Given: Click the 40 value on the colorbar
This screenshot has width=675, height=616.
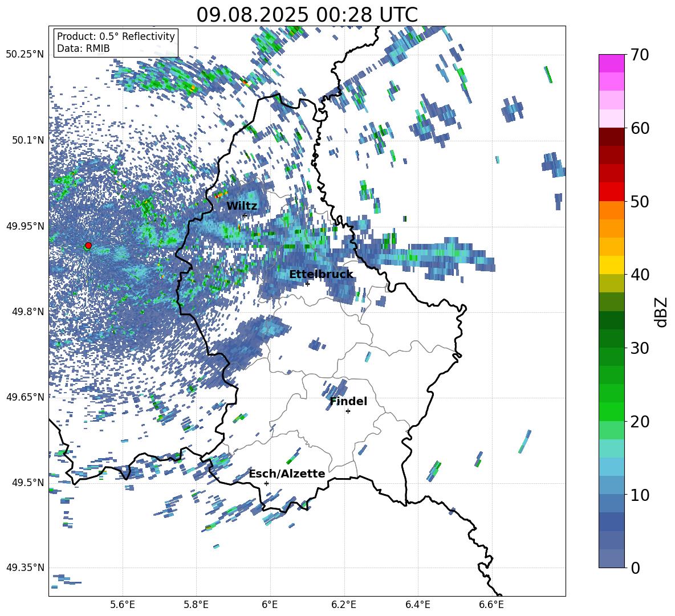Looking at the screenshot, I should click(640, 275).
